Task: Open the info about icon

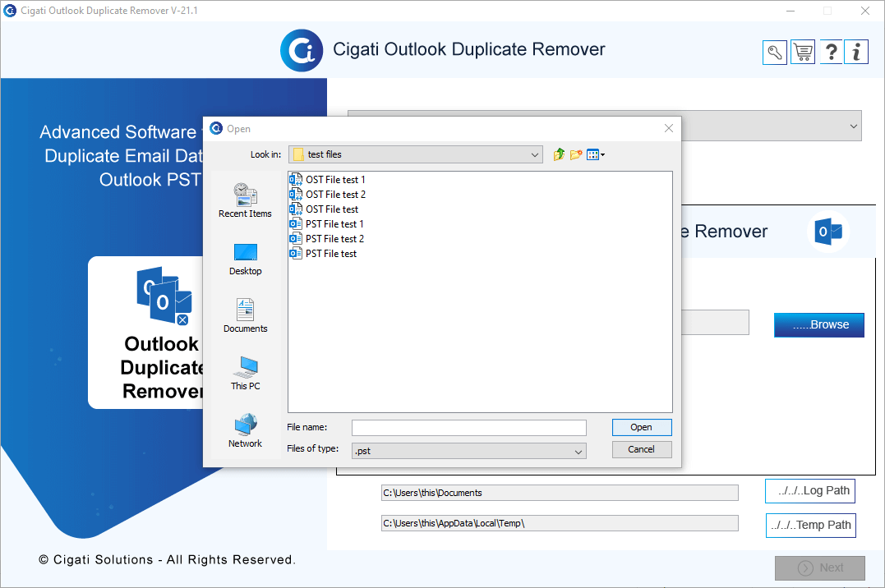Action: (856, 53)
